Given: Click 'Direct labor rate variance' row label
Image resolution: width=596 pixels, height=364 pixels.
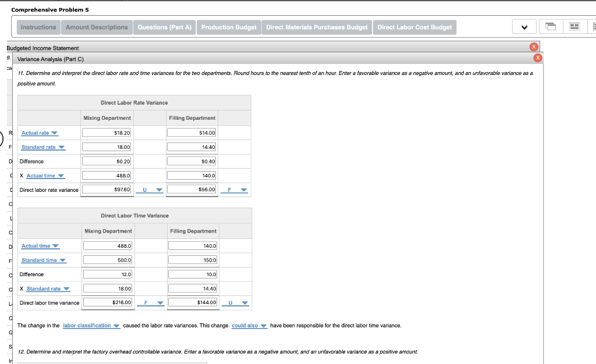Looking at the screenshot, I should coord(49,190).
